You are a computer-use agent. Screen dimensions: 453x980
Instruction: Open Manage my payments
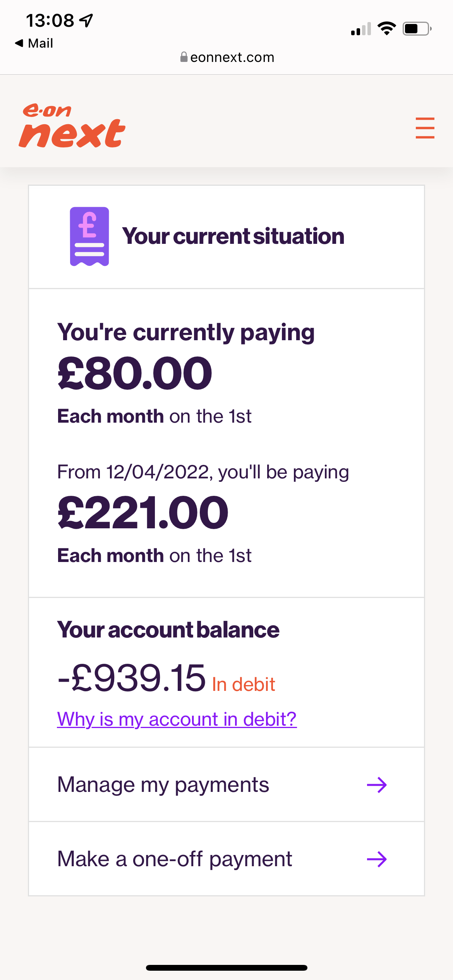click(226, 785)
